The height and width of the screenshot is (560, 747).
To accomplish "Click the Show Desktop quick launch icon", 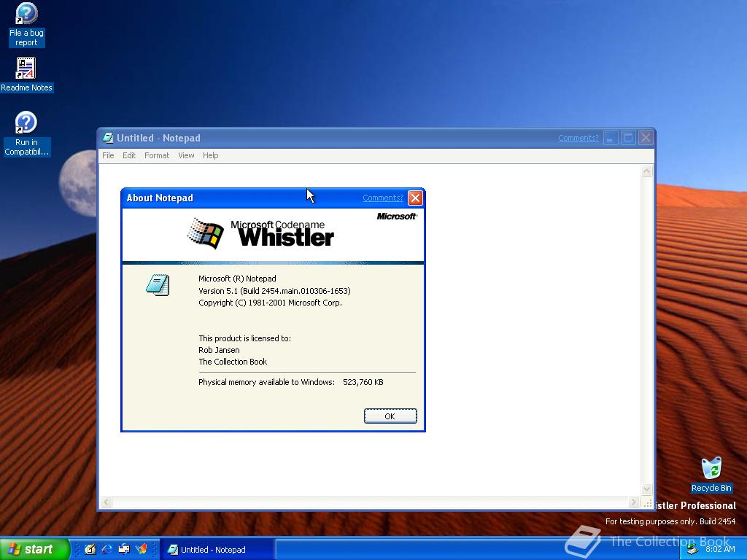I will [x=90, y=549].
